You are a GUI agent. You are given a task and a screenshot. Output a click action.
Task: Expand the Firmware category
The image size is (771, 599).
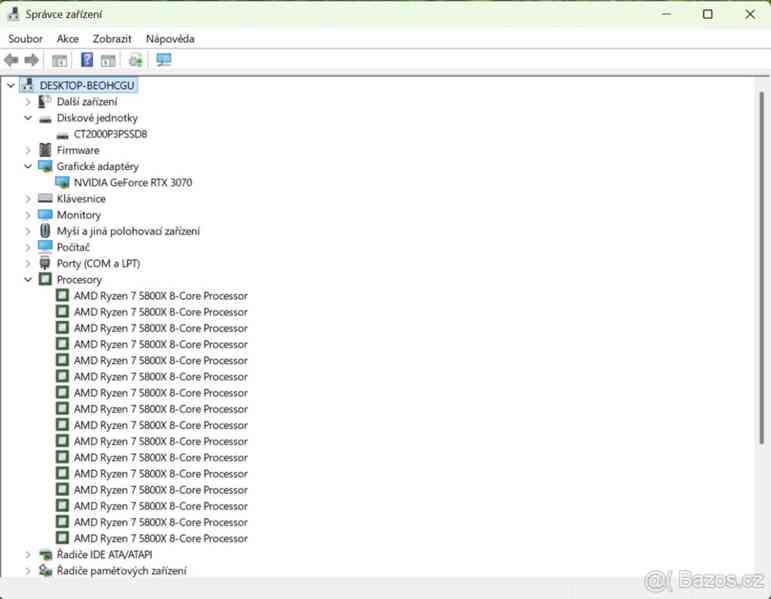coord(28,150)
